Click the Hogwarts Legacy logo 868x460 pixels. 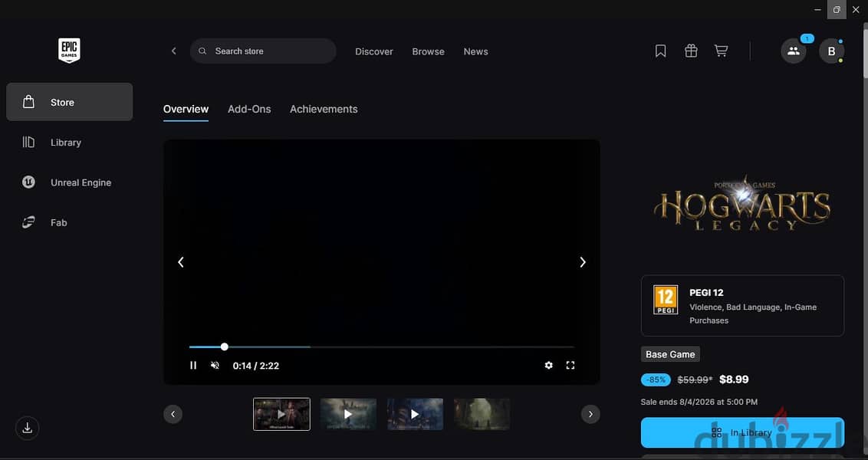click(741, 203)
